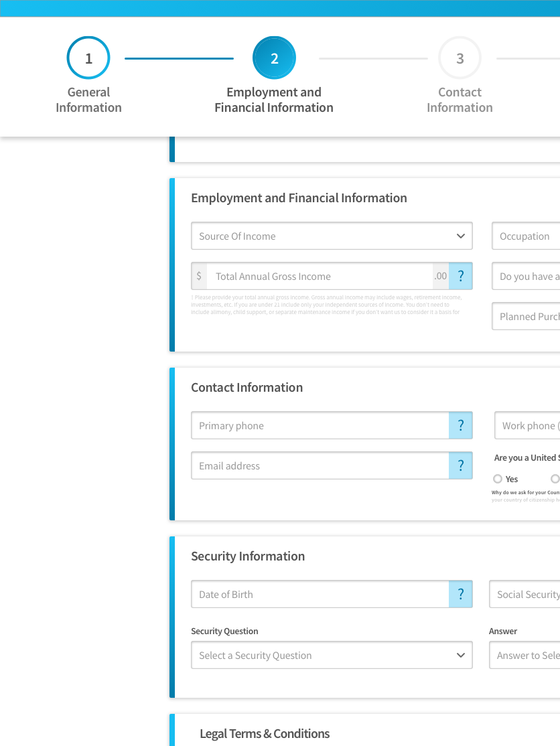Click the Total Annual Gross Income input
The width and height of the screenshot is (560, 746).
tap(320, 276)
